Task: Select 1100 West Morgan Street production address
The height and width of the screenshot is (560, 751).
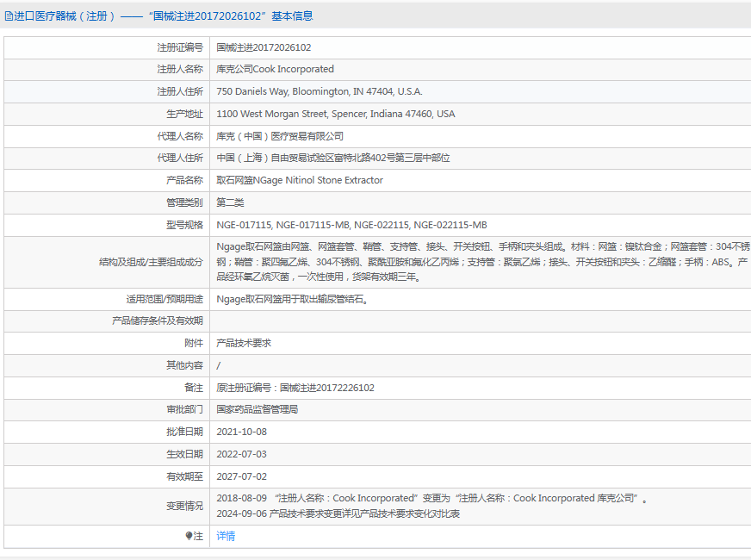Action: click(x=336, y=114)
